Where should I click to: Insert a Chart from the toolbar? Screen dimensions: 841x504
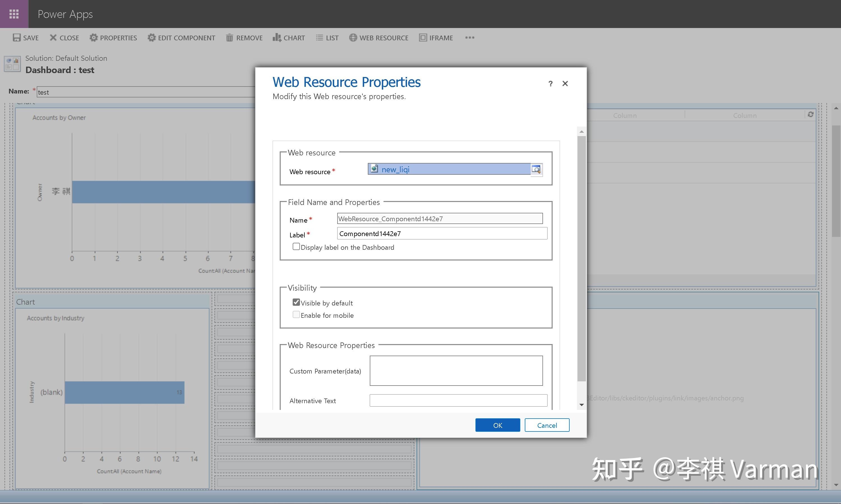click(289, 38)
